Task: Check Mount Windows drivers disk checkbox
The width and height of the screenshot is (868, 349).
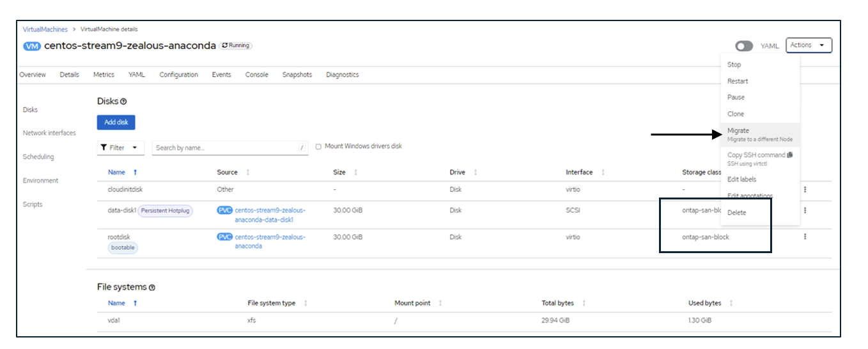Action: pos(318,147)
